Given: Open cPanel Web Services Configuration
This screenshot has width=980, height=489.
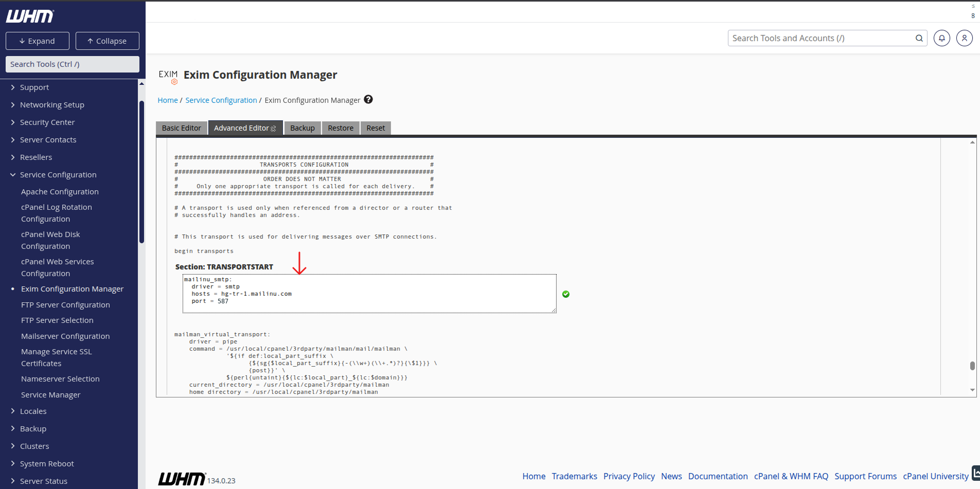Looking at the screenshot, I should pyautogui.click(x=58, y=267).
